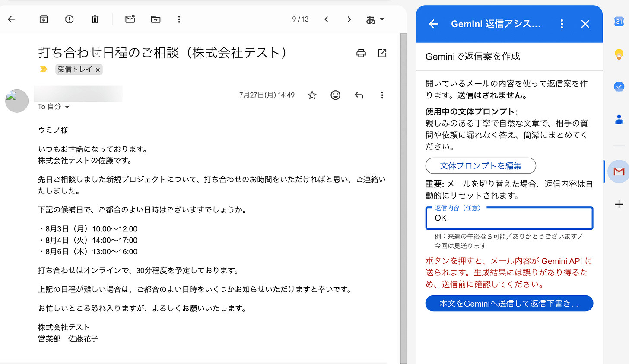Open the email in a new window
The width and height of the screenshot is (629, 364).
382,53
